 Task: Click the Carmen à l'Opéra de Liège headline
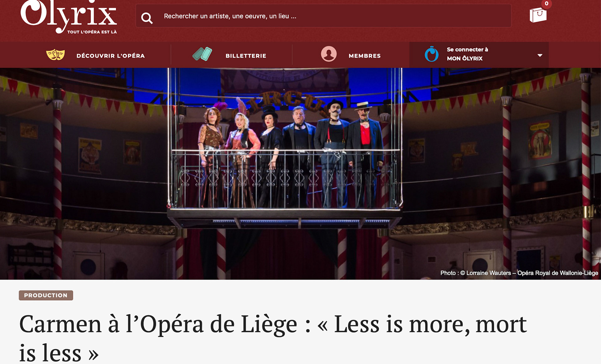click(273, 338)
